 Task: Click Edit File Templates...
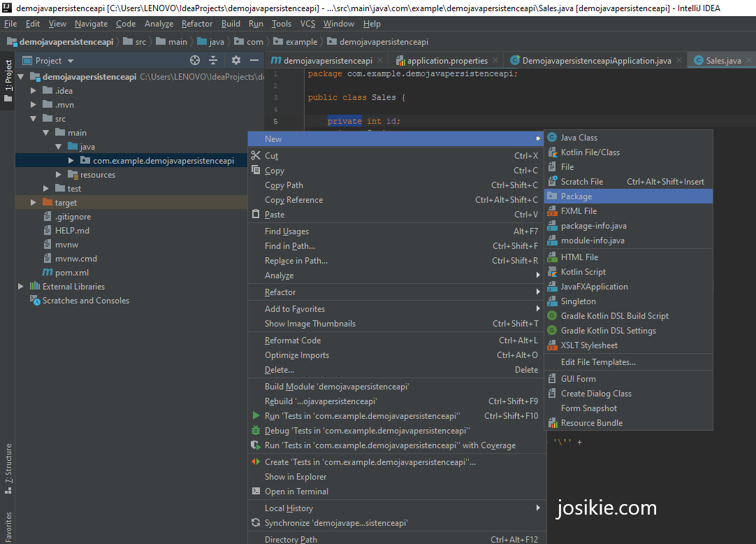tap(599, 362)
